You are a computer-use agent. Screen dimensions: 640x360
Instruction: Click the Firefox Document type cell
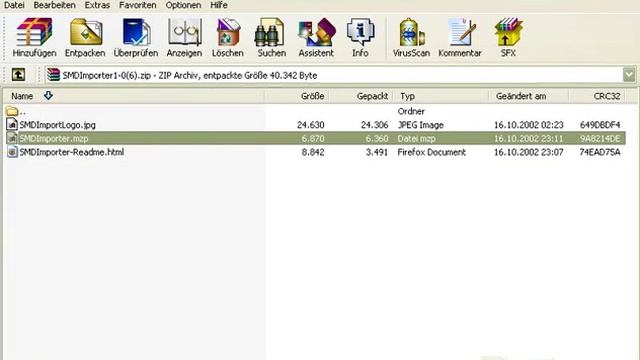(431, 152)
